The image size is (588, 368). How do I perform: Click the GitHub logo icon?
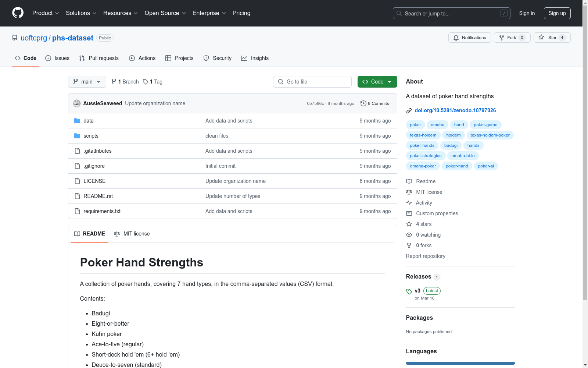(18, 13)
